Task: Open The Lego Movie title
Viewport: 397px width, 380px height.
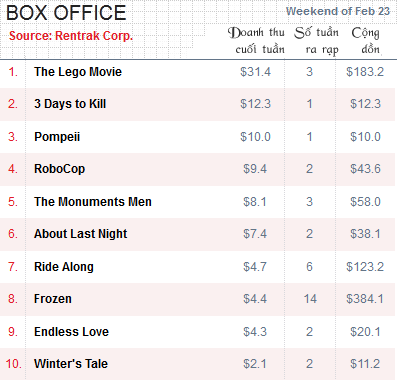Action: (x=78, y=72)
